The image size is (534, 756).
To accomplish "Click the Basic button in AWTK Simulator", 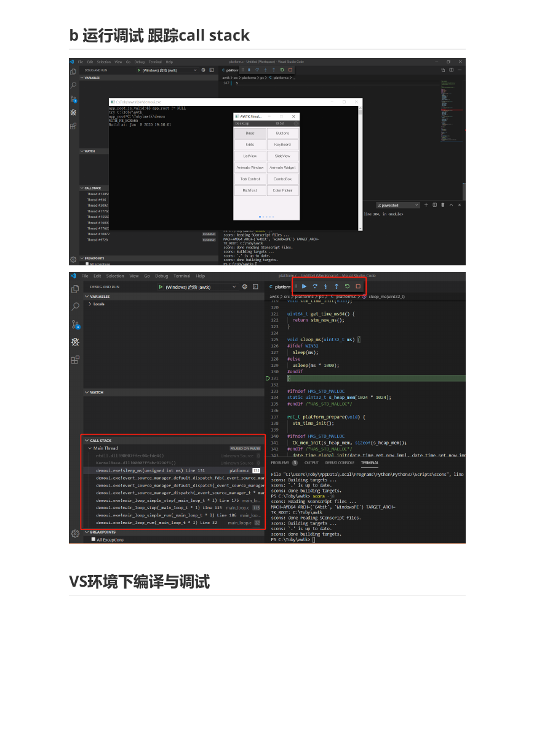I will 250,133.
